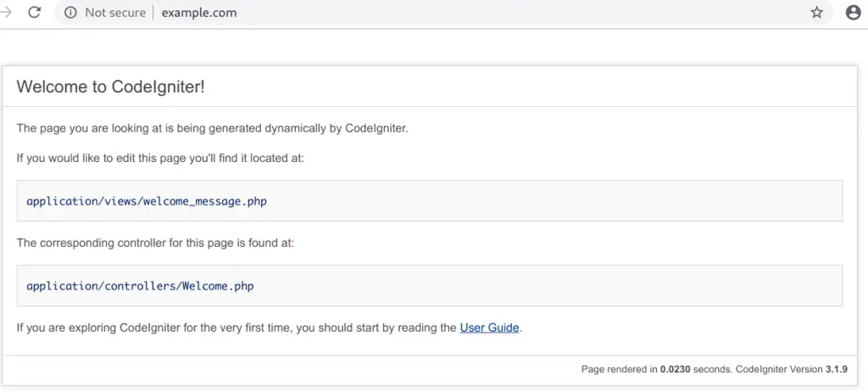Click the 0.0230 seconds render time
Image resolution: width=868 pixels, height=392 pixels.
pyautogui.click(x=676, y=369)
